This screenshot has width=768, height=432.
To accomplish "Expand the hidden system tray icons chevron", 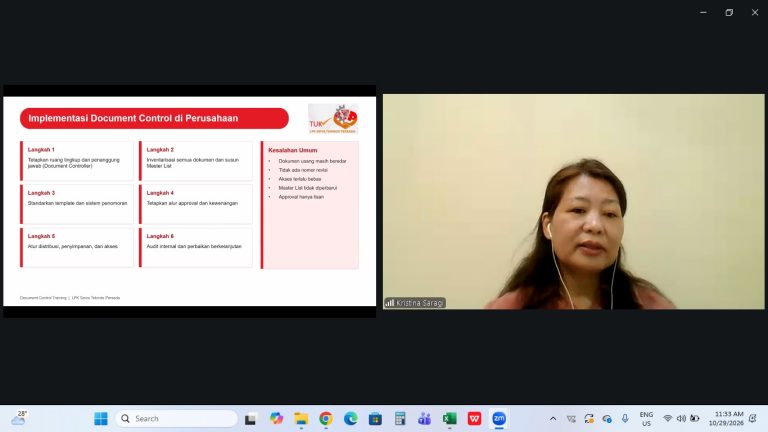I will click(553, 419).
